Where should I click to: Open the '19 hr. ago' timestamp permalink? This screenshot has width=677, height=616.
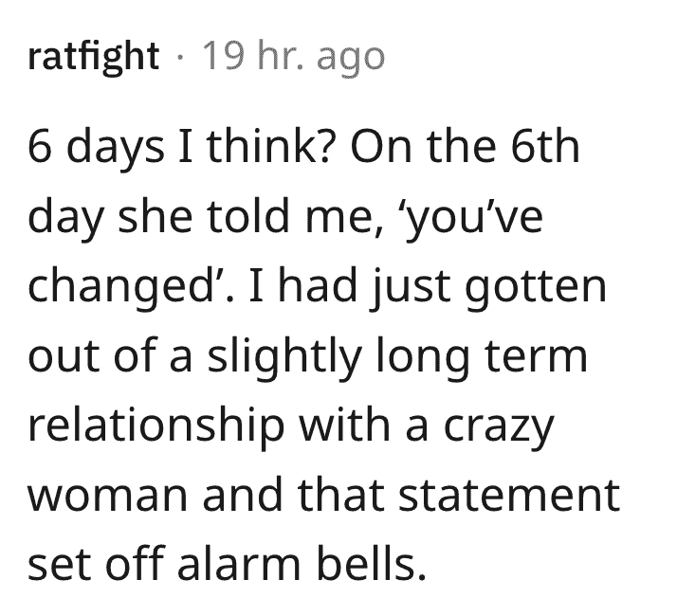pyautogui.click(x=293, y=58)
